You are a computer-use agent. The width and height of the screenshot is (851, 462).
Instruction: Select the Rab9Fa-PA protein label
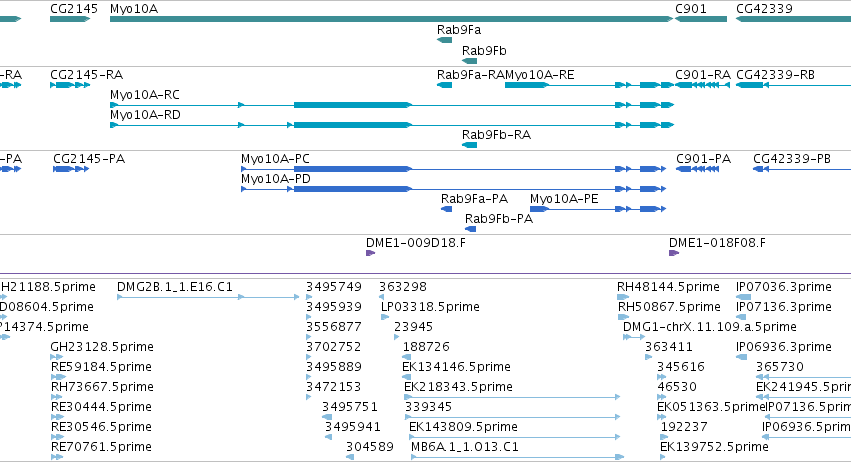coord(474,199)
